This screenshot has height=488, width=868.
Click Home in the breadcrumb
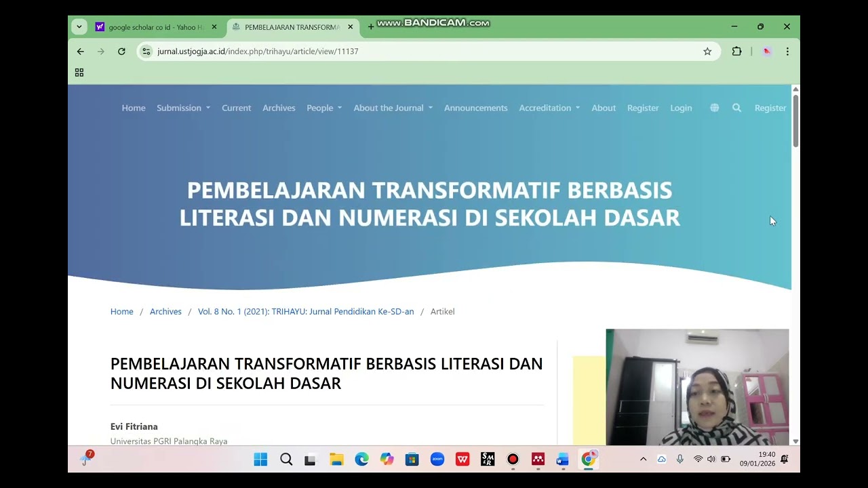point(122,312)
